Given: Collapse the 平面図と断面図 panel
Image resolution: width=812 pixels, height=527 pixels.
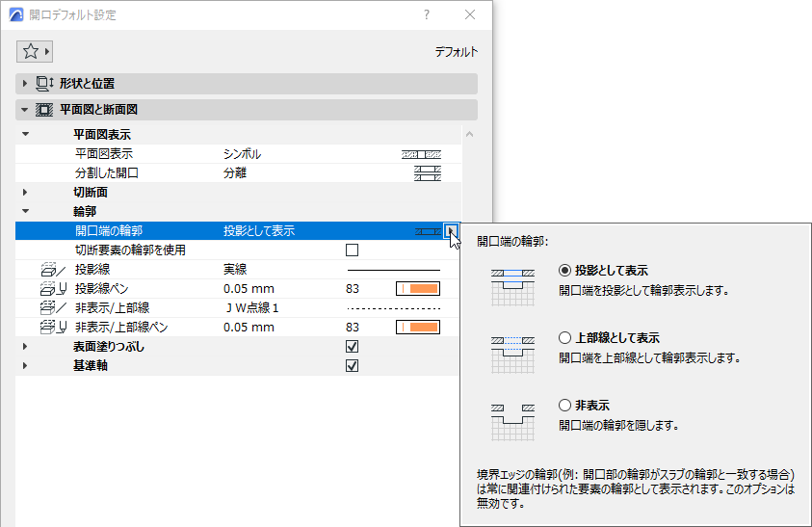Looking at the screenshot, I should point(24,110).
